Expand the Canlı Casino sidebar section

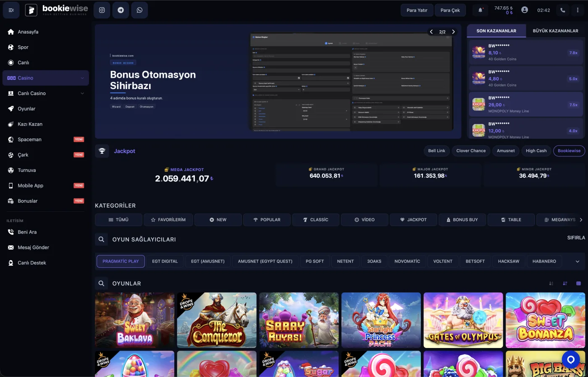point(45,93)
